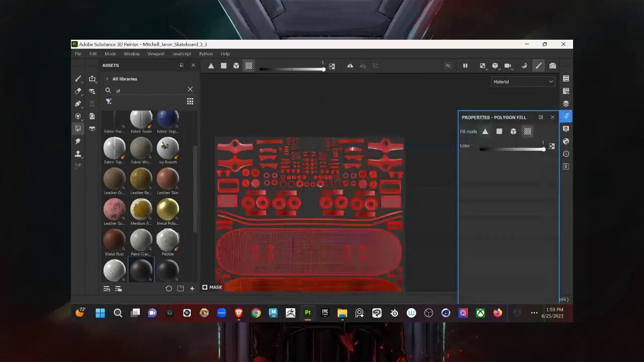Screen dimensions: 644x362
Task: Click the invert color icon in top toolbar
Action: (332, 66)
